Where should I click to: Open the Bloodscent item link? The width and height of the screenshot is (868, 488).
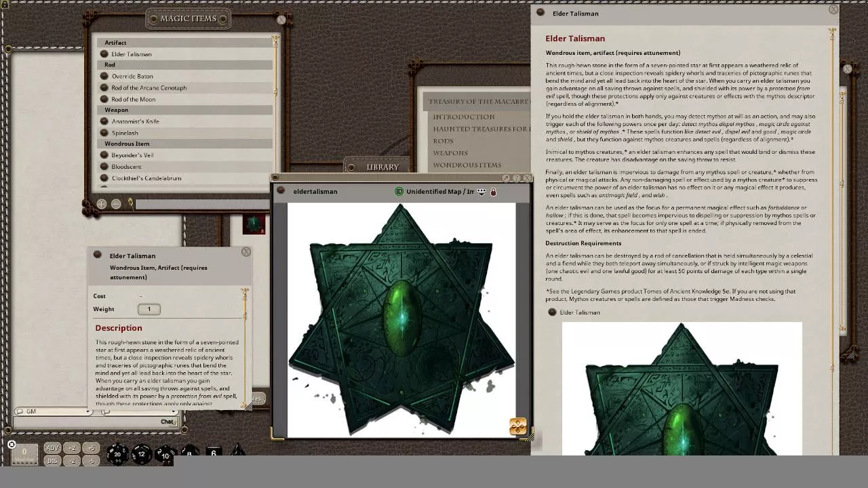[104, 166]
